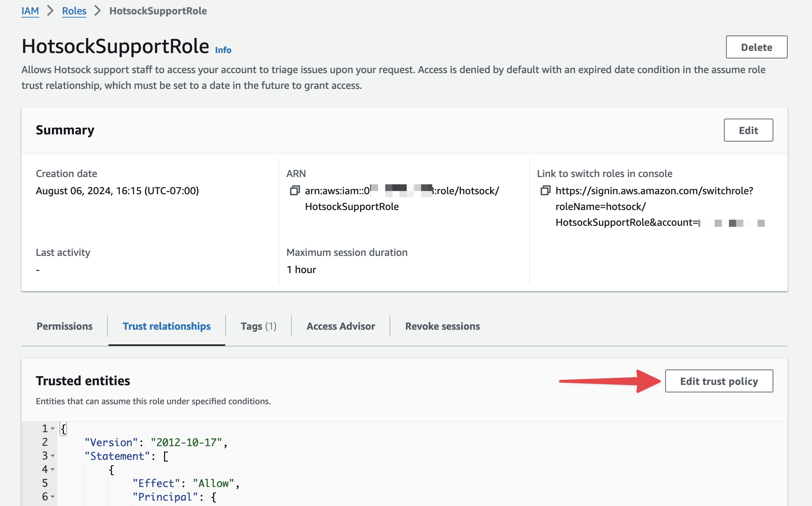812x506 pixels.
Task: Go to Roles breadcrumb link
Action: [x=74, y=11]
